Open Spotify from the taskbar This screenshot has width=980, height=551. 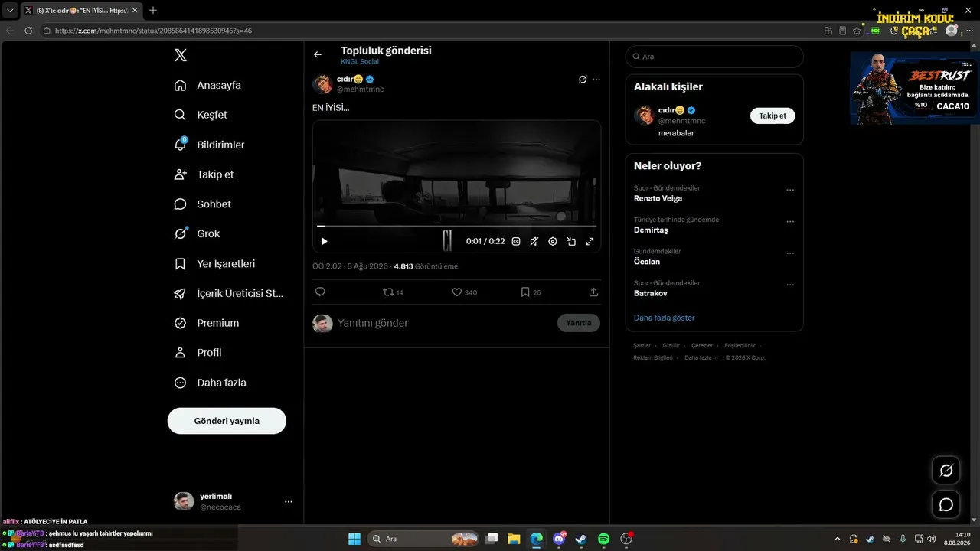click(x=603, y=539)
